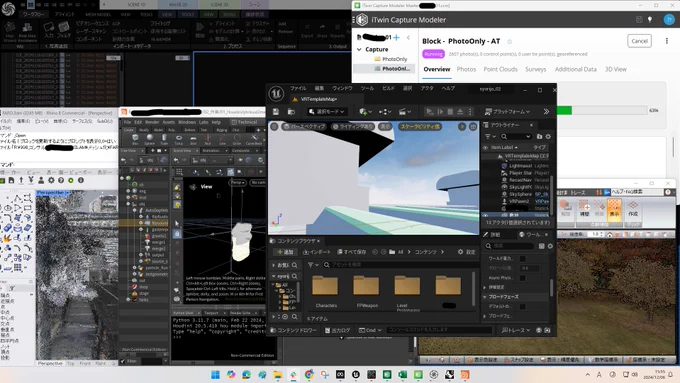Screen dimensions: 680x383
Task: Open Outliner settings gear
Action: point(548,137)
